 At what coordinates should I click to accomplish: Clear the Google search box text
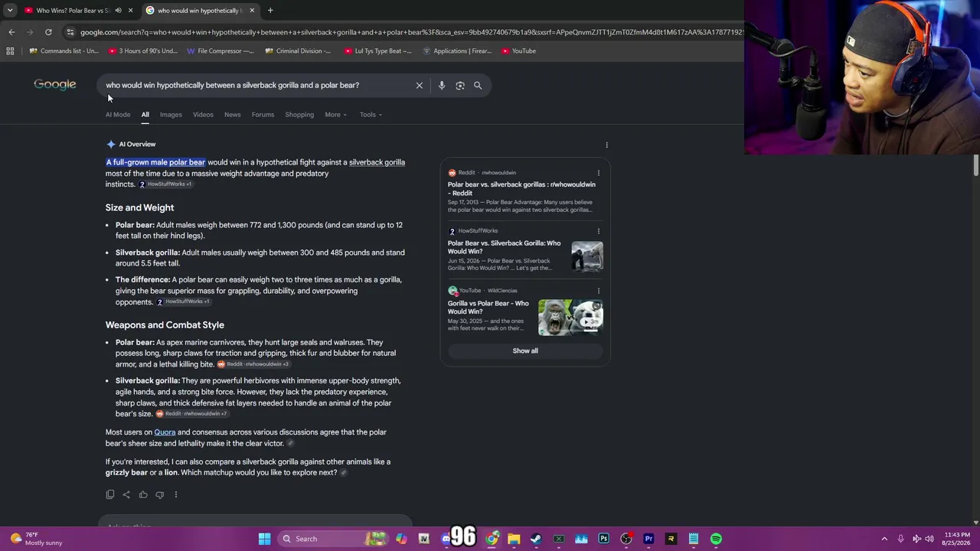(x=419, y=86)
